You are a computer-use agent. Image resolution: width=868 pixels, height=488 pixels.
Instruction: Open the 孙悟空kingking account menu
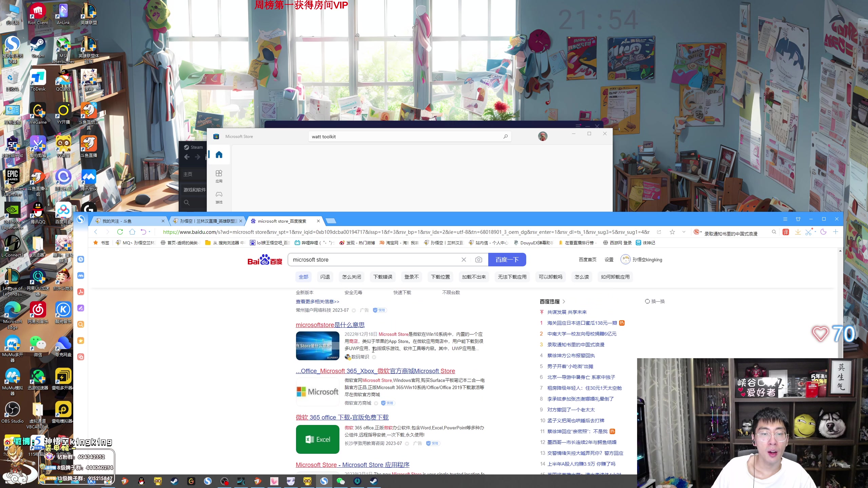641,260
